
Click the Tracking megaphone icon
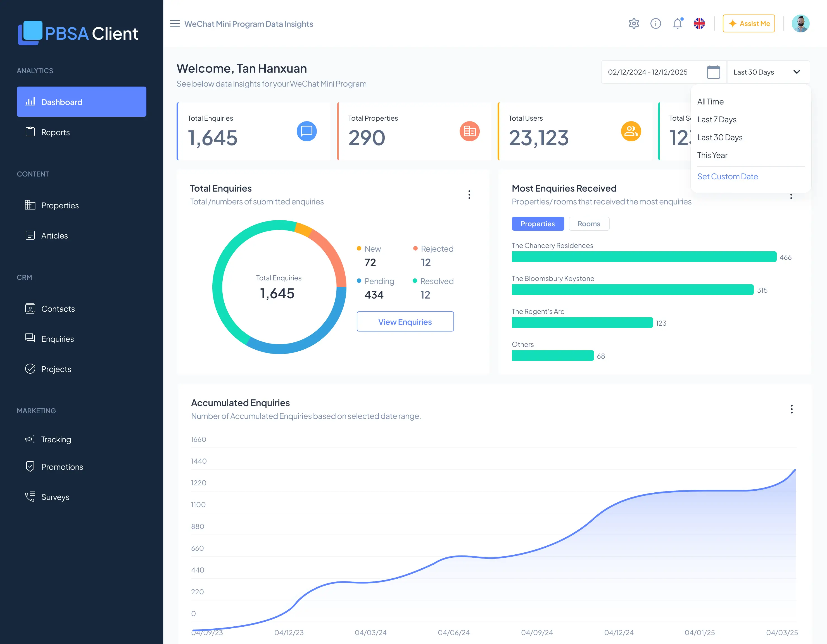click(30, 439)
